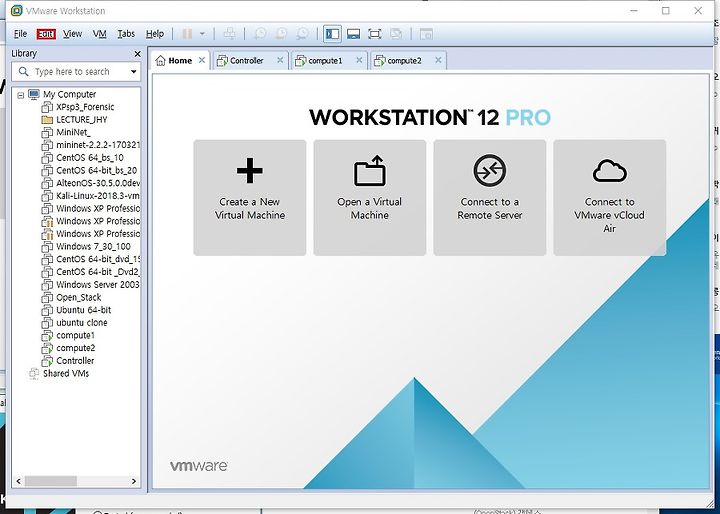
Task: Open the View menu
Action: [x=73, y=34]
